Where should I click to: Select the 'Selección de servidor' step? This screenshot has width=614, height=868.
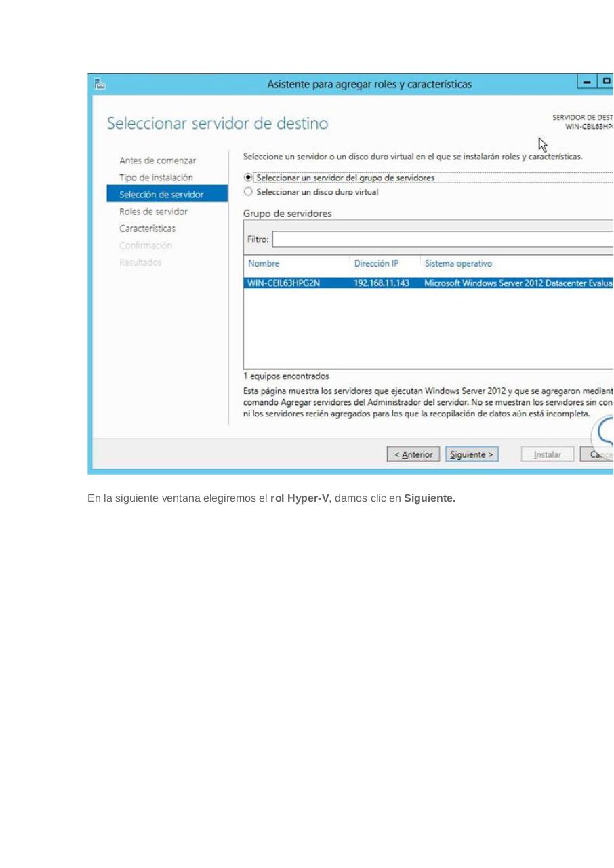coord(163,194)
